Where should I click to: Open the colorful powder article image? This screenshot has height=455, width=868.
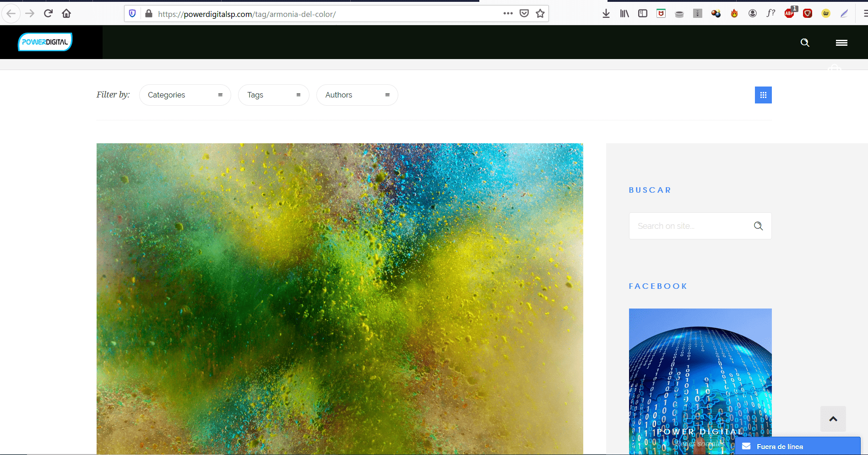click(340, 299)
